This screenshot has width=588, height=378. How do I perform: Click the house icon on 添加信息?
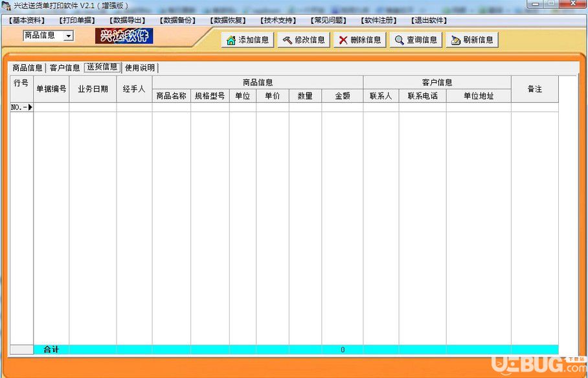point(231,39)
